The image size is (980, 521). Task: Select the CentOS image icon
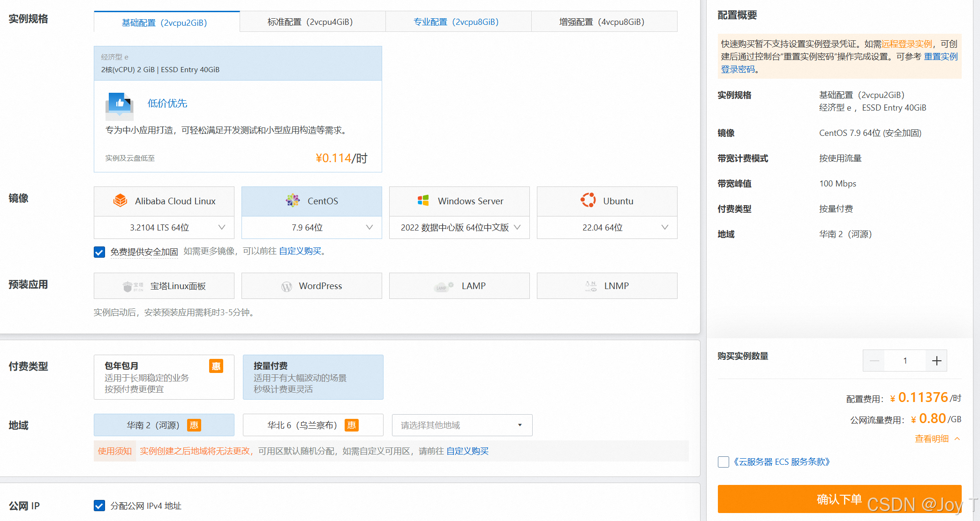click(293, 201)
